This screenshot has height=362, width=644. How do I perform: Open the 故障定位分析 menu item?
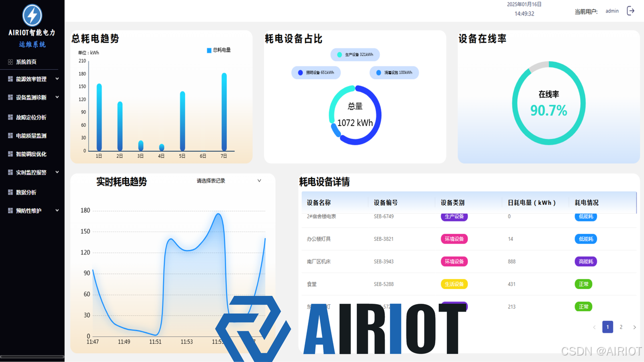tap(32, 117)
